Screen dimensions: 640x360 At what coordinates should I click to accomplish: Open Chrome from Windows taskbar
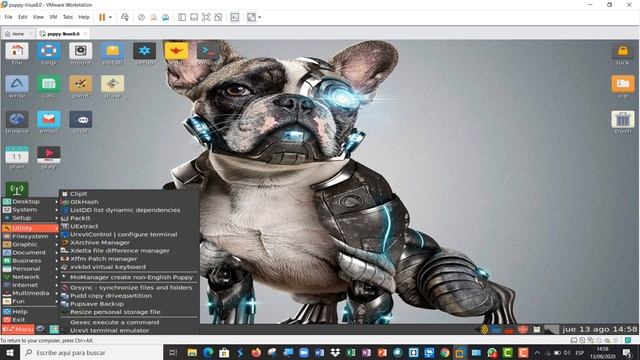click(444, 352)
